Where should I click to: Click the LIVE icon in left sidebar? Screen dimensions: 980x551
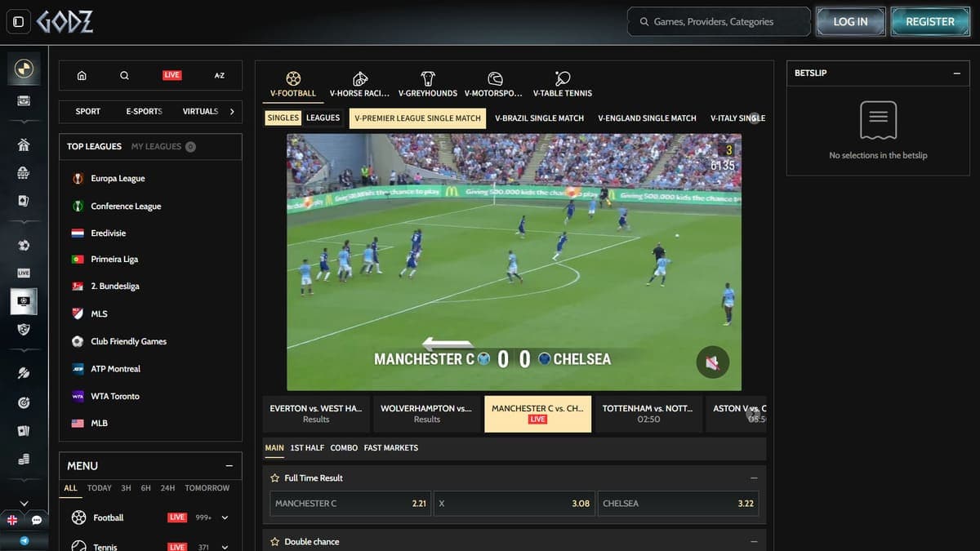pyautogui.click(x=24, y=272)
